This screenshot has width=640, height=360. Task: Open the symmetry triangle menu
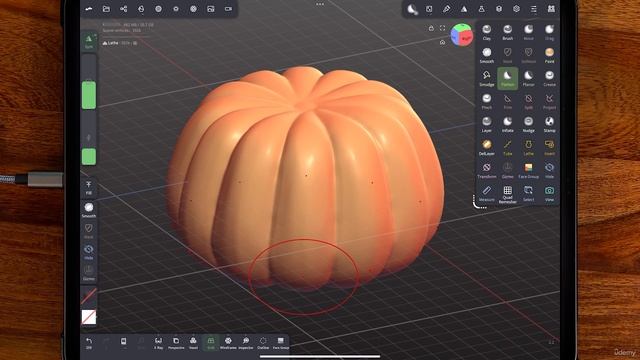(464, 9)
